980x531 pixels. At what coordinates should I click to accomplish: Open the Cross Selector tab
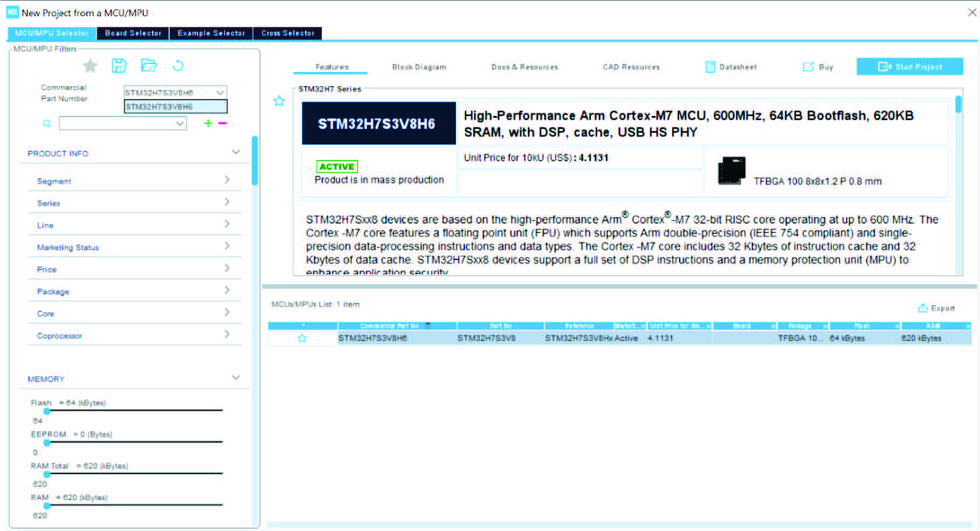click(288, 33)
